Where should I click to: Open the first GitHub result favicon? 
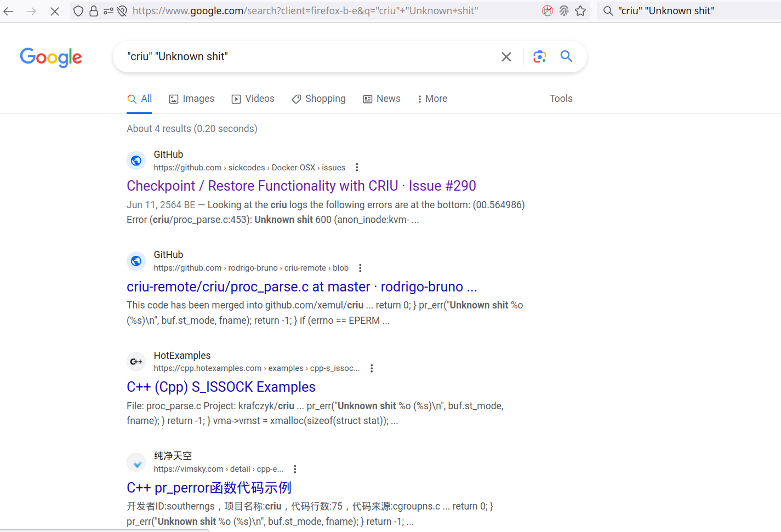136,161
